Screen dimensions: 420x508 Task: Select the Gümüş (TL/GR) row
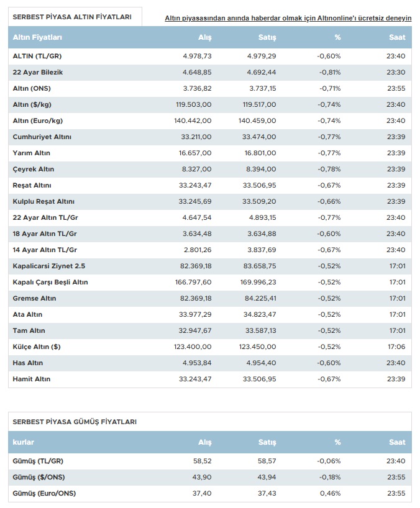pos(210,461)
